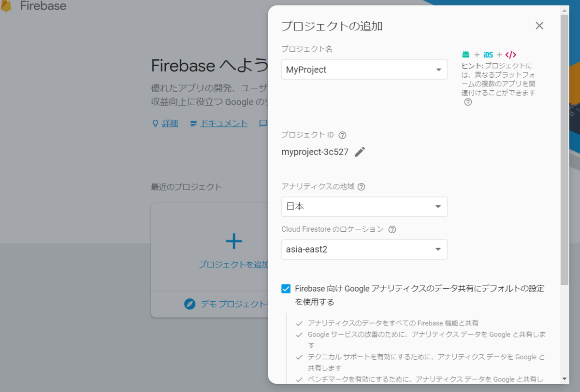Click the Cloud Firestore のロケーション label
This screenshot has height=392, width=580.
[x=333, y=230]
